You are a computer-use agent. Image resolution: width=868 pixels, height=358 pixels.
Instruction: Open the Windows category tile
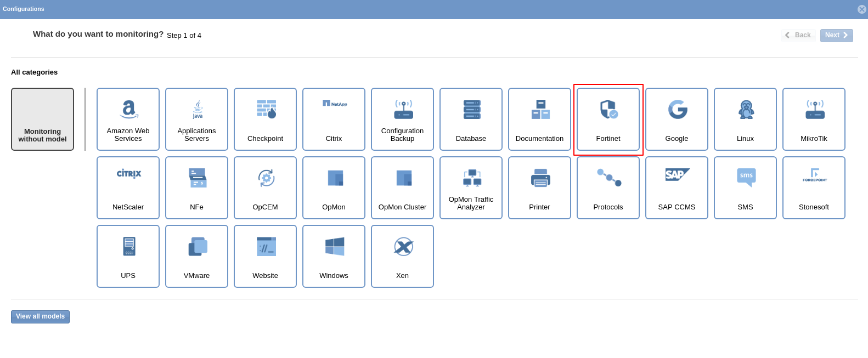click(334, 256)
